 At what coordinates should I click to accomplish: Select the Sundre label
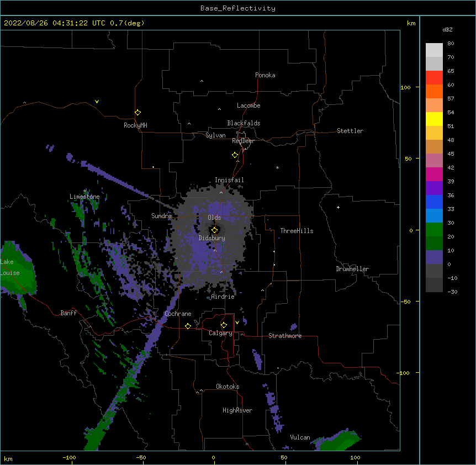tap(161, 216)
